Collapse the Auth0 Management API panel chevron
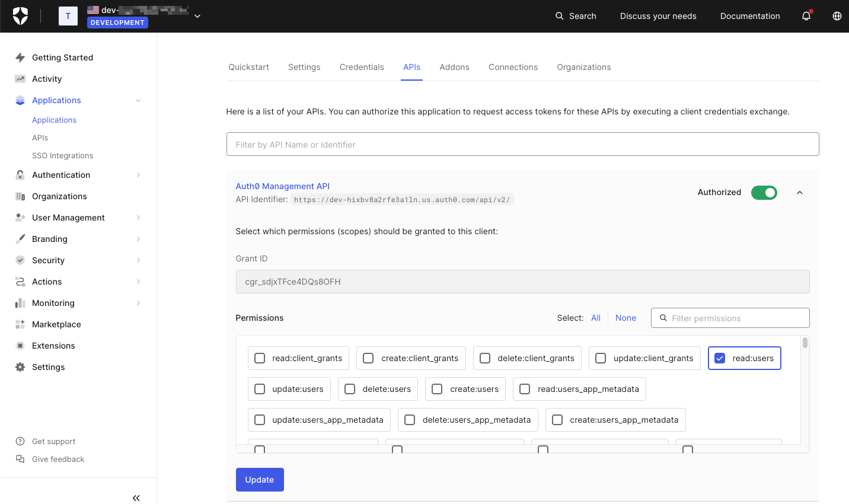849x504 pixels. point(800,193)
